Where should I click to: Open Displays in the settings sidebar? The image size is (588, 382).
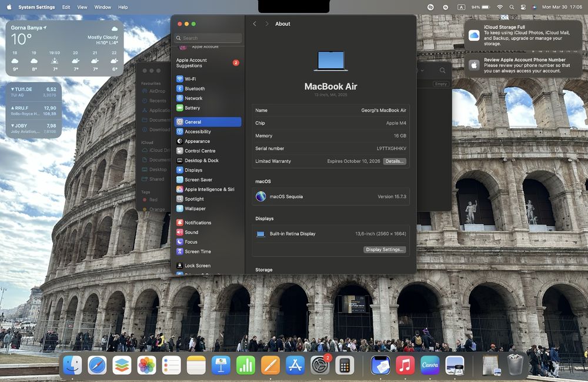(x=208, y=170)
